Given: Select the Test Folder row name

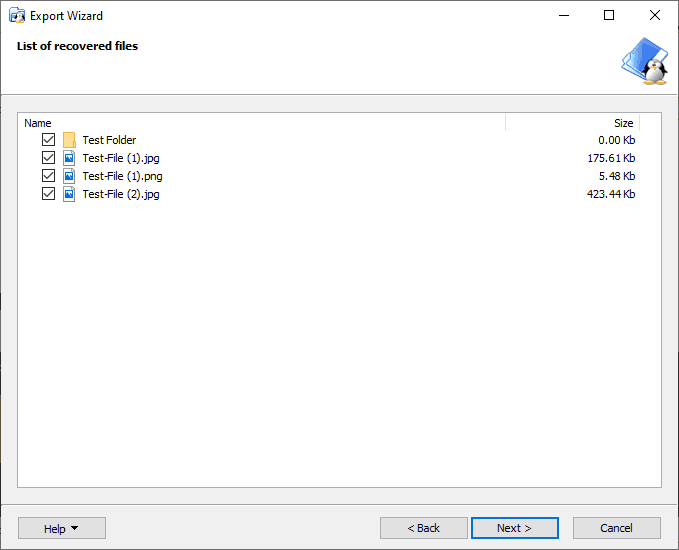Looking at the screenshot, I should coord(109,140).
